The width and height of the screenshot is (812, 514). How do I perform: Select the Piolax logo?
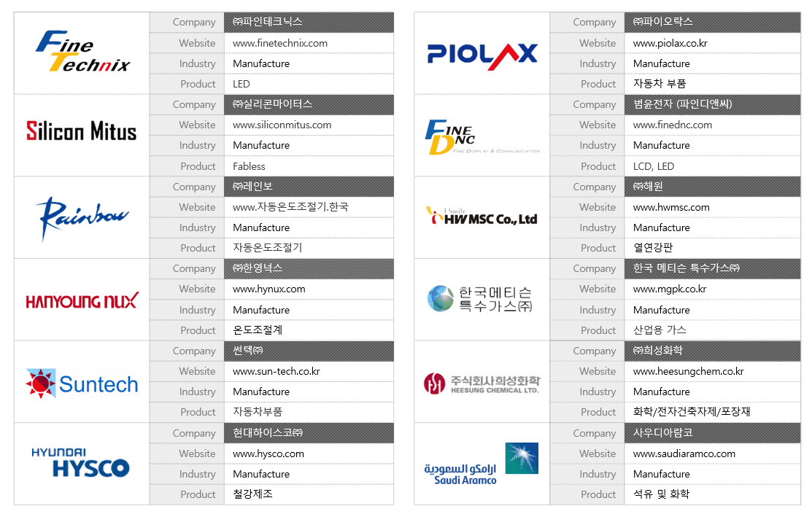pos(482,52)
